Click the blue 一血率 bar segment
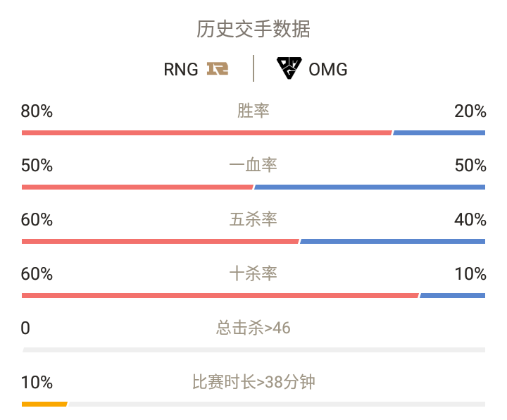Viewport: 507px width, 420px height. coord(370,187)
